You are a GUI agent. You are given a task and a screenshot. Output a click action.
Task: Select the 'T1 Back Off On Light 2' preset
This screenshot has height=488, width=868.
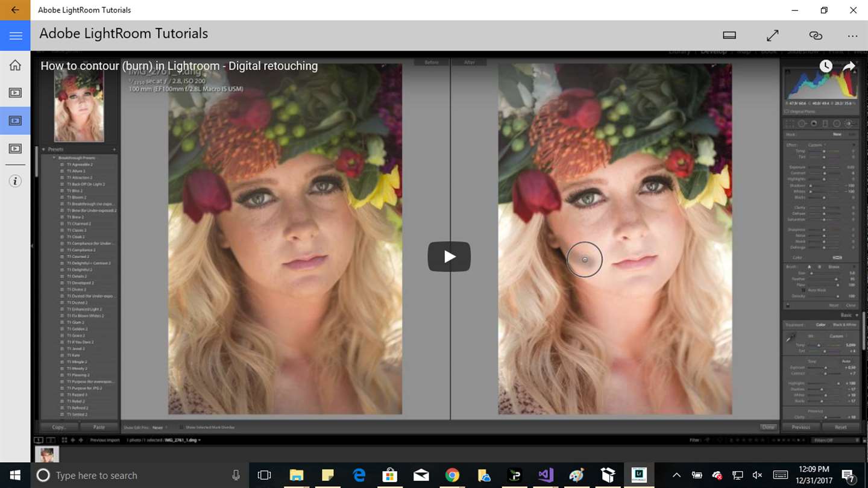[86, 184]
